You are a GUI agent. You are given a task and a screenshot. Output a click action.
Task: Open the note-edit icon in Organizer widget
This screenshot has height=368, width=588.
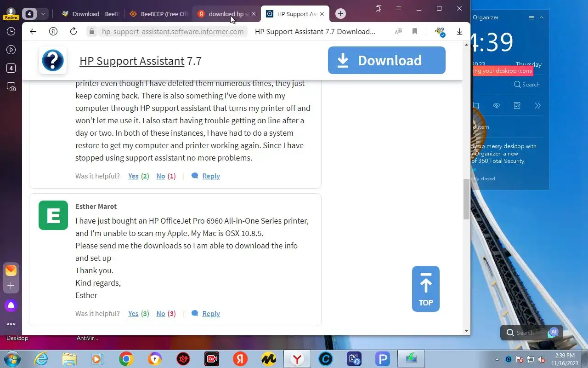(x=517, y=105)
